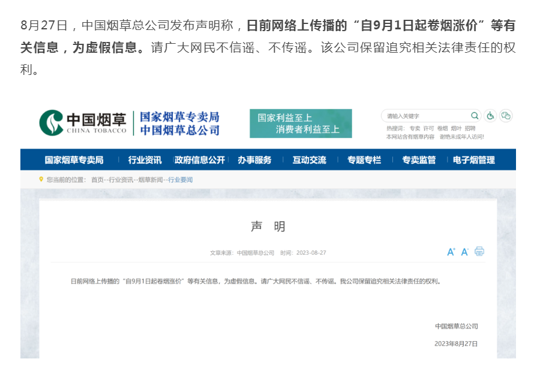The image size is (552, 392).
Task: Click the keyword search input field
Action: click(x=426, y=116)
